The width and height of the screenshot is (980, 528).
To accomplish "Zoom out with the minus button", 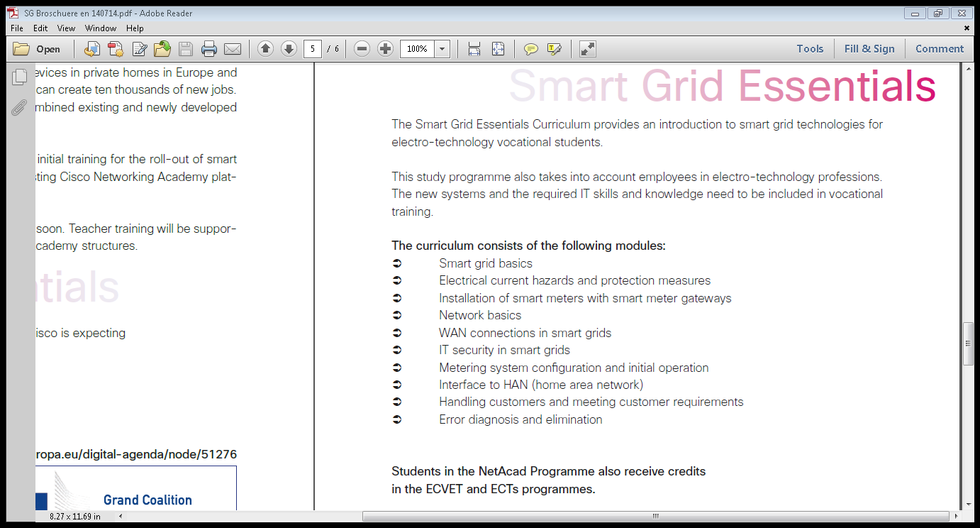I will coord(362,49).
